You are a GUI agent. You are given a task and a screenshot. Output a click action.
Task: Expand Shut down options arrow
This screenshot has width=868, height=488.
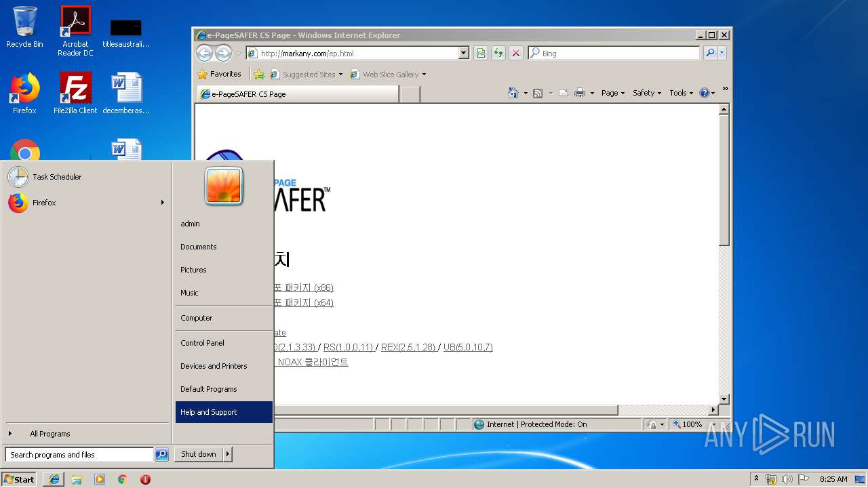(228, 454)
